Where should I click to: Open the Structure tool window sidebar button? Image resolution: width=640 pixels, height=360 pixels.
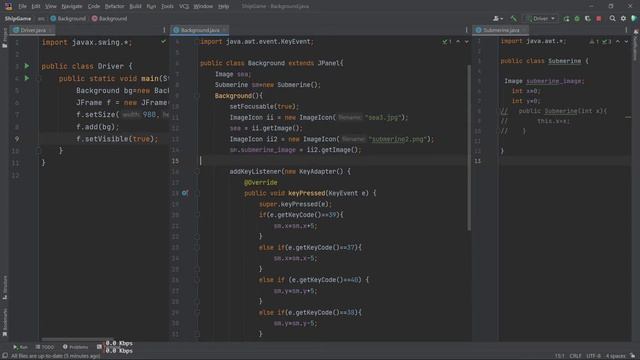point(4,288)
